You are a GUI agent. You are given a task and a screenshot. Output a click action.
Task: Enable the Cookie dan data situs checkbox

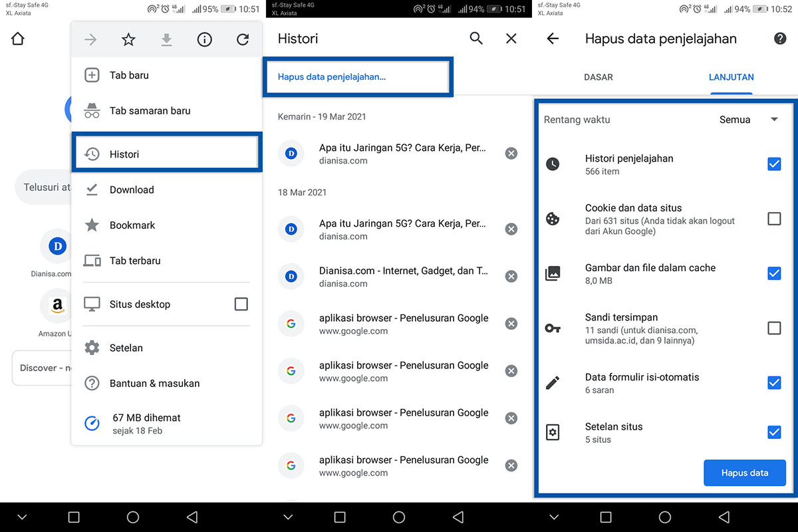click(x=774, y=219)
